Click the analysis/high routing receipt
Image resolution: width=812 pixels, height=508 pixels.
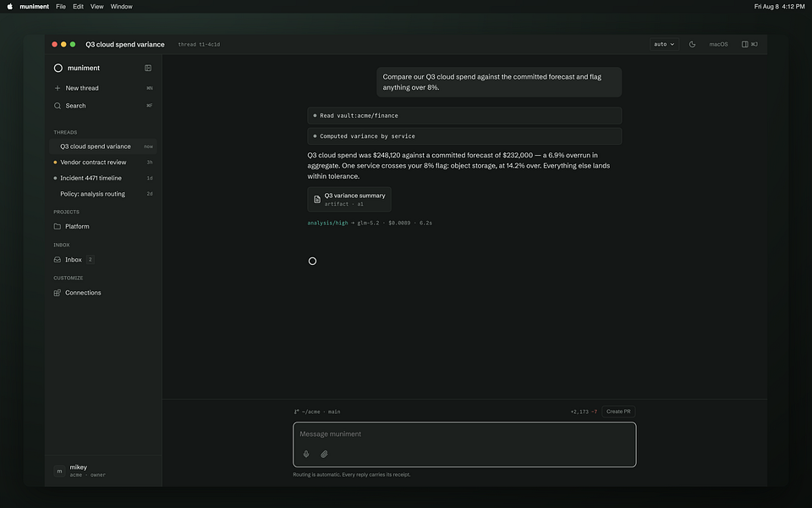328,223
